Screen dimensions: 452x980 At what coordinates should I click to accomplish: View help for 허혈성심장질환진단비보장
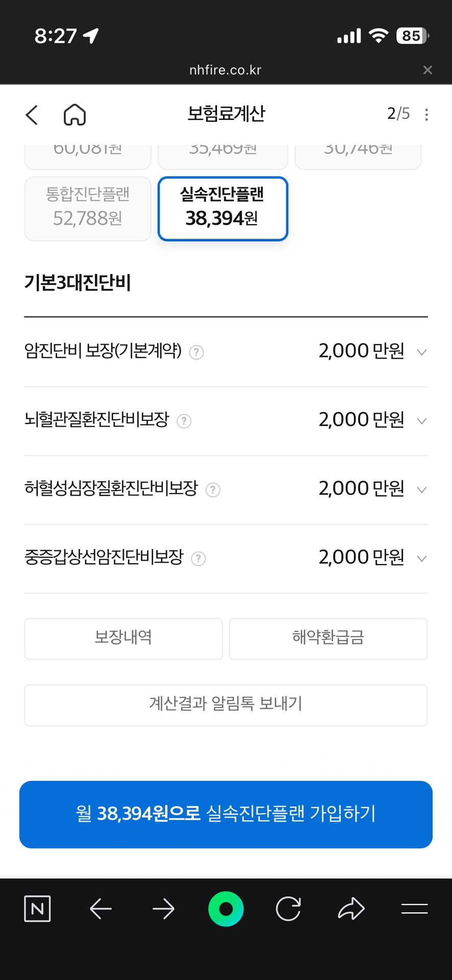[213, 490]
